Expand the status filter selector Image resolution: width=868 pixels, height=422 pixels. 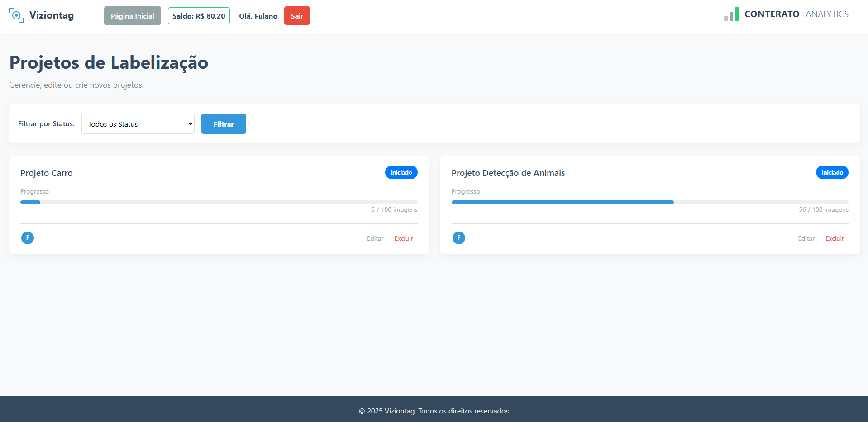(x=138, y=123)
